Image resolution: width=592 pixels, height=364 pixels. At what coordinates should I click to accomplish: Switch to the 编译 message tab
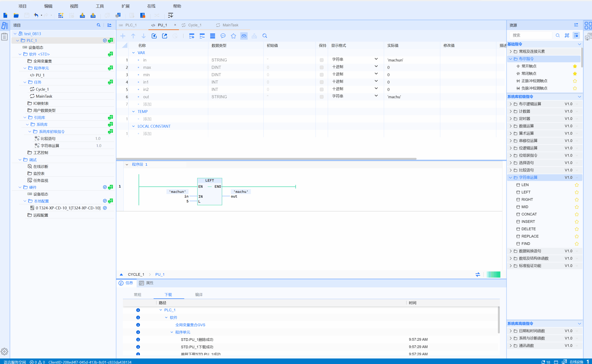pyautogui.click(x=199, y=295)
